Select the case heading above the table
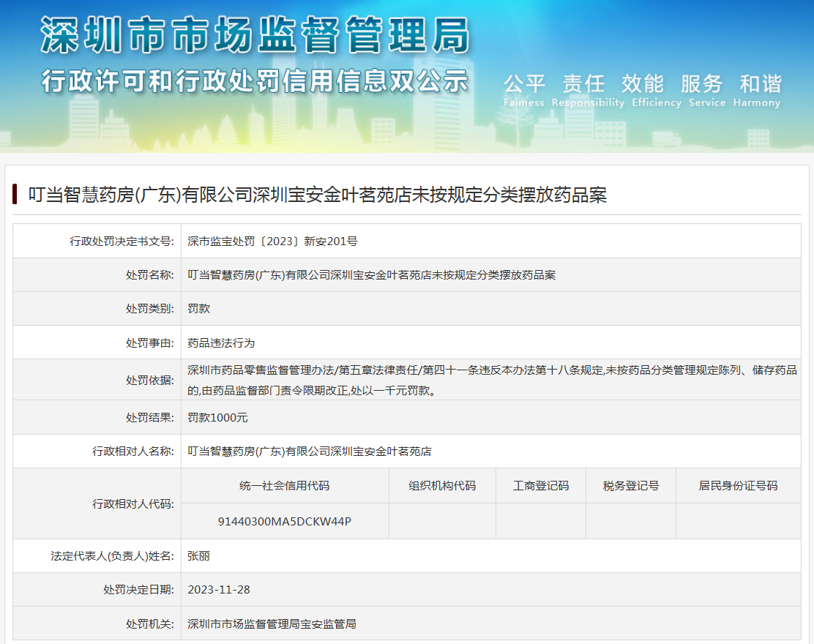Viewport: 814px width, 644px height. 317,195
